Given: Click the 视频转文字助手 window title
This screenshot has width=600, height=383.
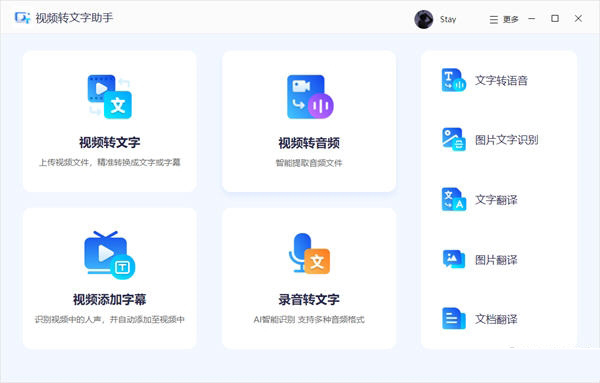Looking at the screenshot, I should pos(75,18).
